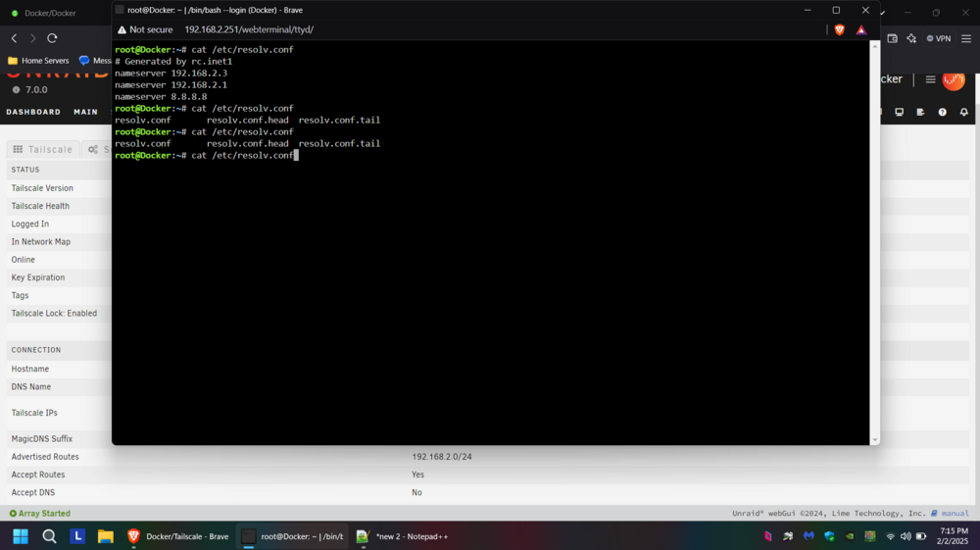Viewport: 980px width, 550px height.
Task: Switch to new 2 - Notepad++ taskbar window
Action: [403, 536]
